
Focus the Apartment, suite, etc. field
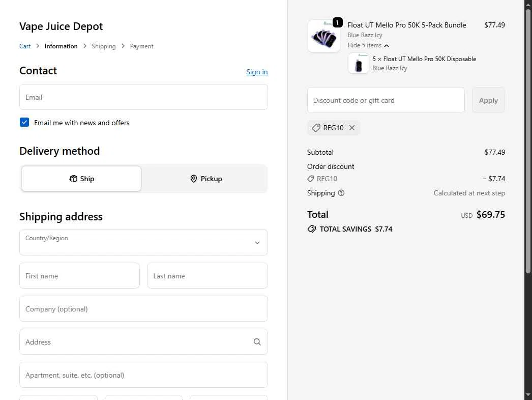click(x=143, y=375)
